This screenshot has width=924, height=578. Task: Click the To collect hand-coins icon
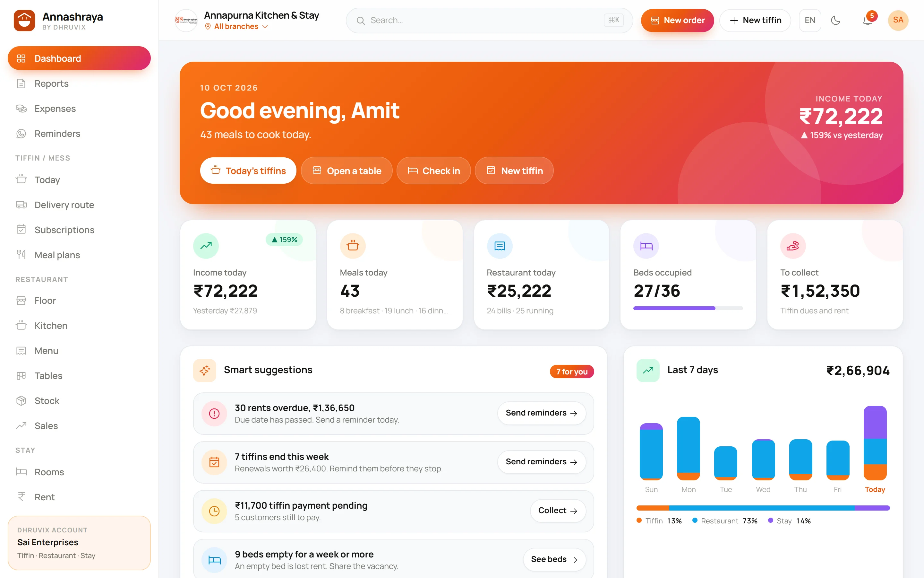click(793, 246)
